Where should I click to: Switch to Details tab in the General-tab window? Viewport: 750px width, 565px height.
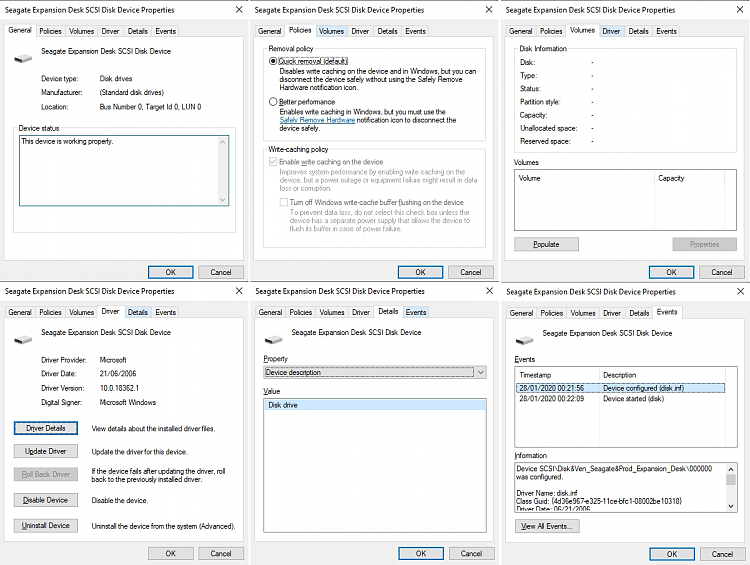(x=138, y=31)
